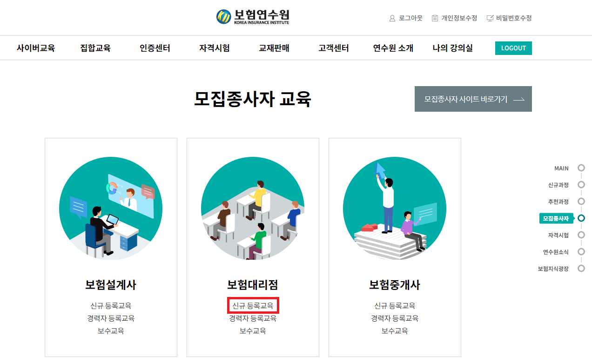Image resolution: width=592 pixels, height=364 pixels.
Task: Open 경력자 등록교육 under 보험설계사
Action: (111, 318)
